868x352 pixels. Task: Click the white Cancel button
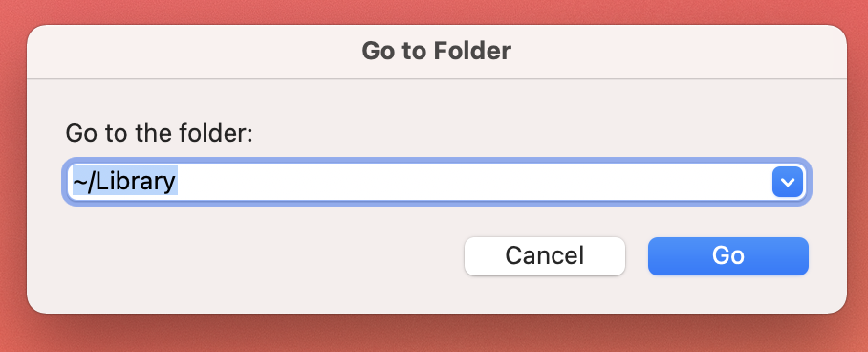[545, 256]
